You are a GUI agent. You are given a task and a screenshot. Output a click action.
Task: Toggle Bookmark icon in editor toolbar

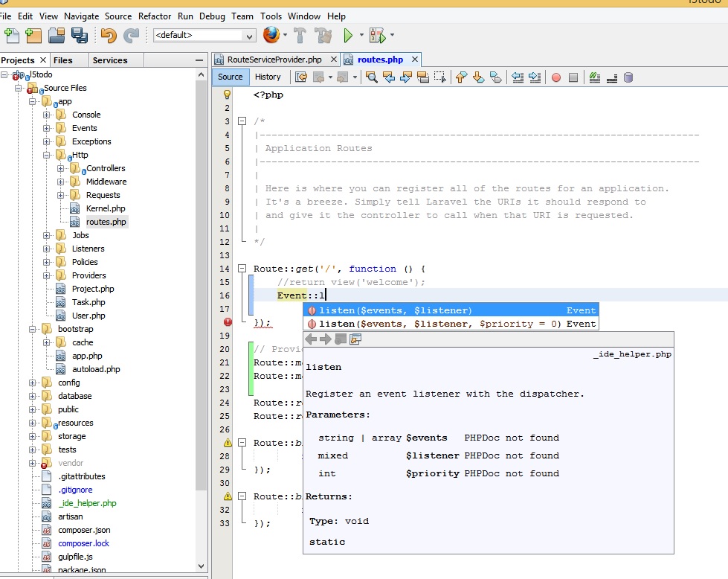496,77
